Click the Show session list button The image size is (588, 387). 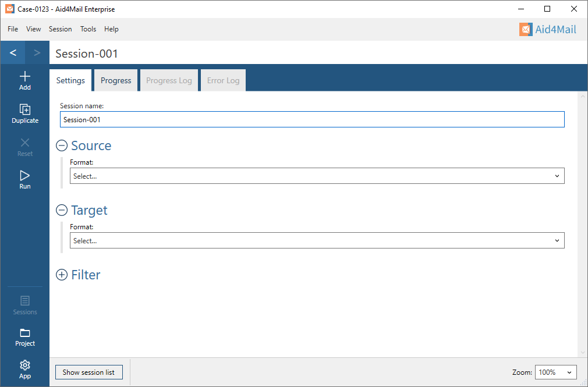pos(88,372)
